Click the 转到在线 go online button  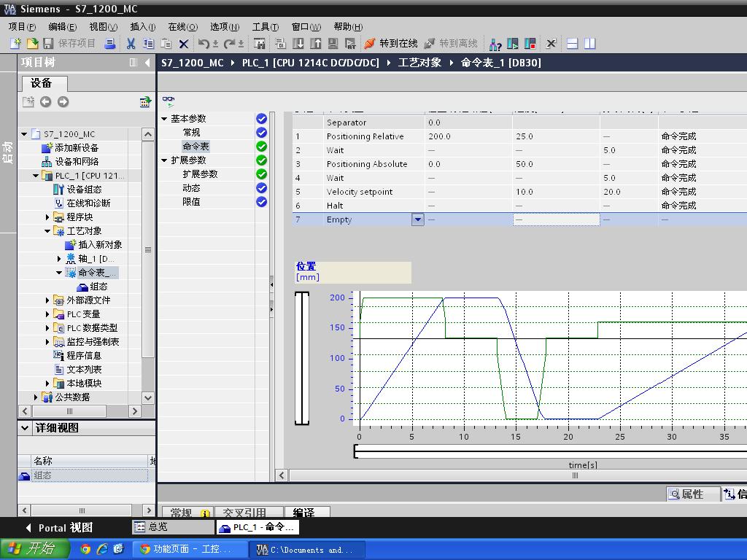[x=391, y=44]
